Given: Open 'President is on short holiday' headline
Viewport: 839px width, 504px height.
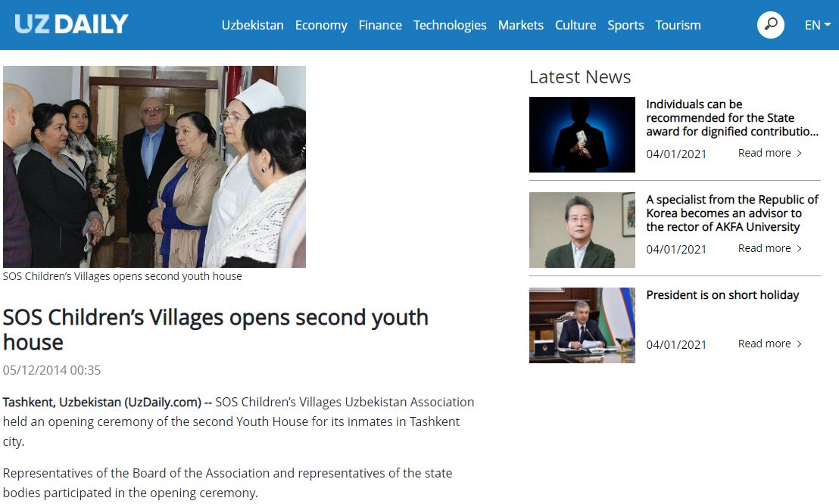Looking at the screenshot, I should (x=722, y=295).
